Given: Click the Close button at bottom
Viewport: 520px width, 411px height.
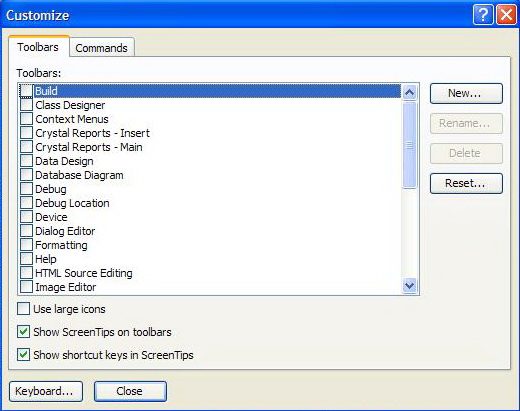Looking at the screenshot, I should click(x=130, y=391).
